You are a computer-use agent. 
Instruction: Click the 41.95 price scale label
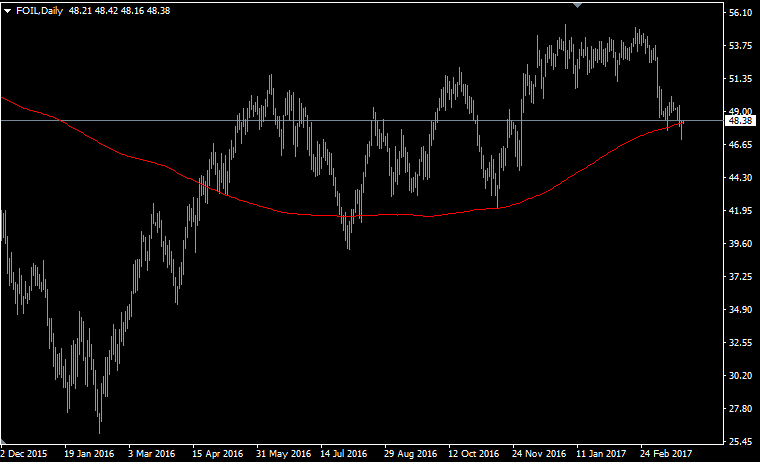coord(740,210)
